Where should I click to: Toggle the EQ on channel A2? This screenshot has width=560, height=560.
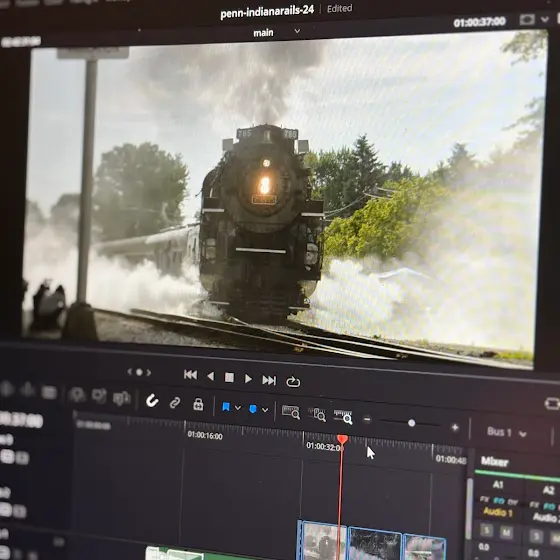coord(549,506)
